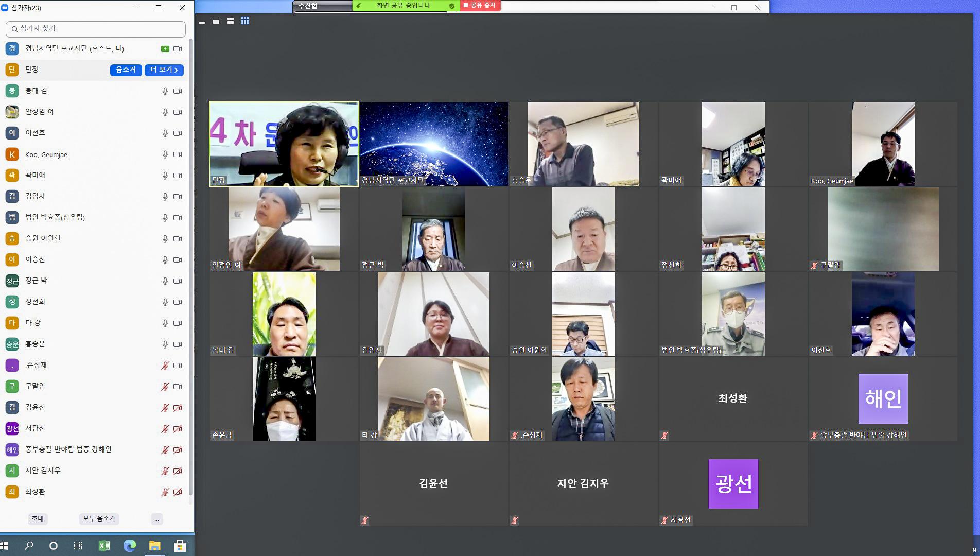Image resolution: width=980 pixels, height=556 pixels.
Task: Click the camera icon next to 이선호
Action: [x=178, y=133]
